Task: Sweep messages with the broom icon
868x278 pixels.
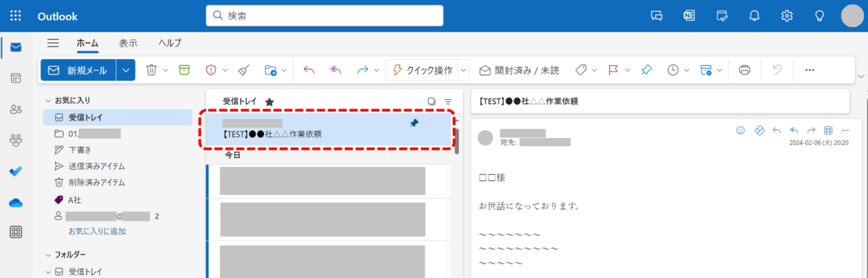Action: tap(244, 70)
